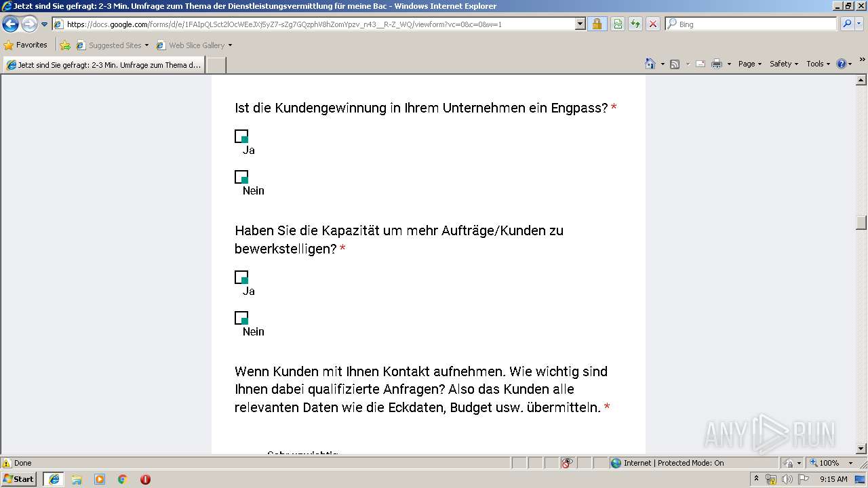This screenshot has height=488, width=868.
Task: Click the RSS Feeds icon
Action: (675, 64)
